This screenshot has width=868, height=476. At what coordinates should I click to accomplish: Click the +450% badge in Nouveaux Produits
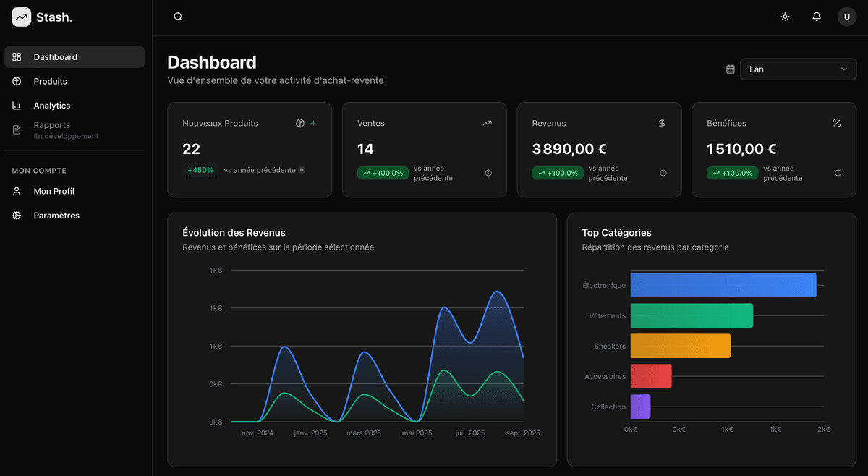(x=200, y=171)
